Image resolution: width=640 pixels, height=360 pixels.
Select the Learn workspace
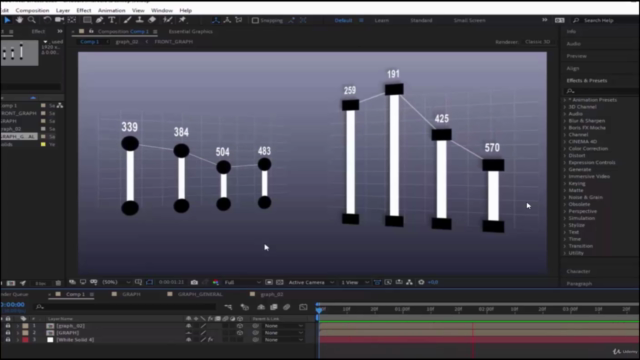[382, 20]
